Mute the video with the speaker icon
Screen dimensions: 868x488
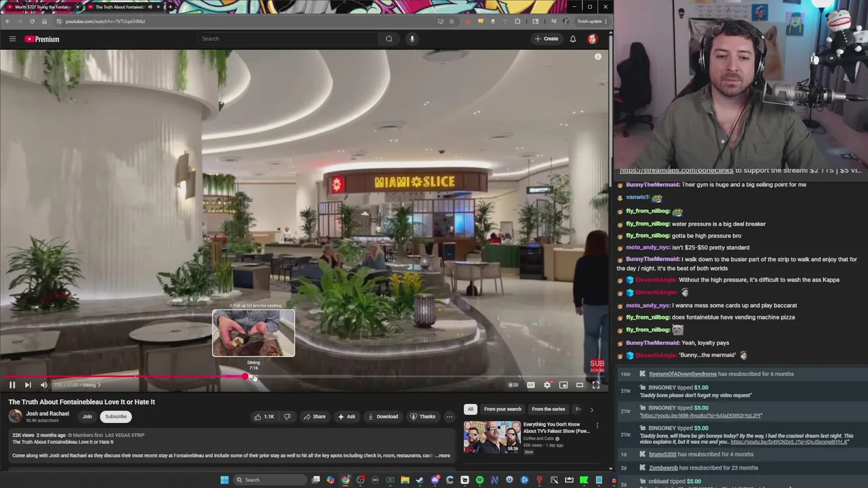point(44,385)
